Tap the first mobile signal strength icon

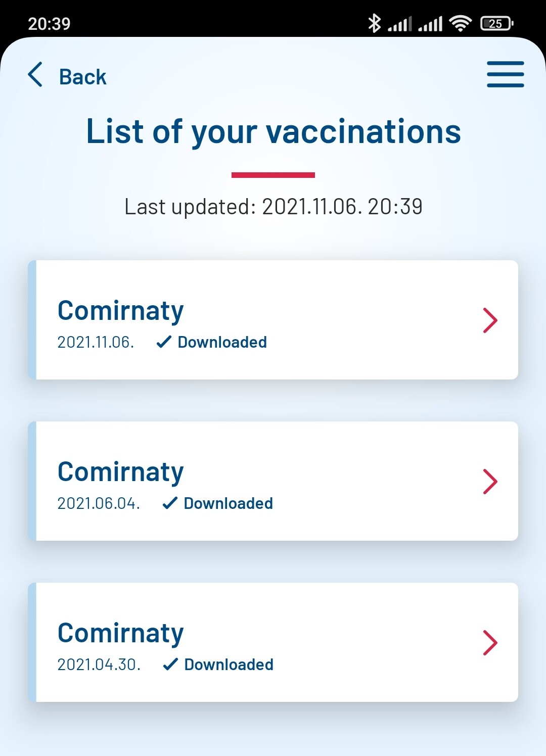pos(400,24)
